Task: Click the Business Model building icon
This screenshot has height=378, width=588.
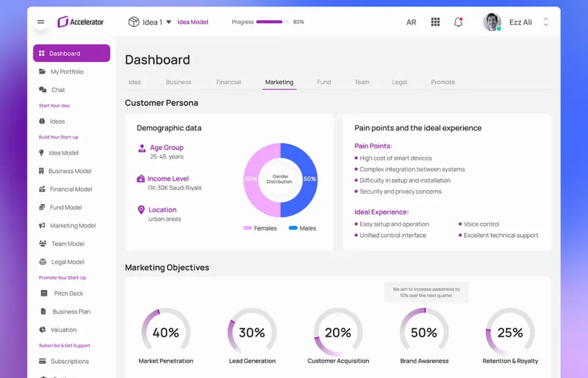Action: click(x=41, y=171)
